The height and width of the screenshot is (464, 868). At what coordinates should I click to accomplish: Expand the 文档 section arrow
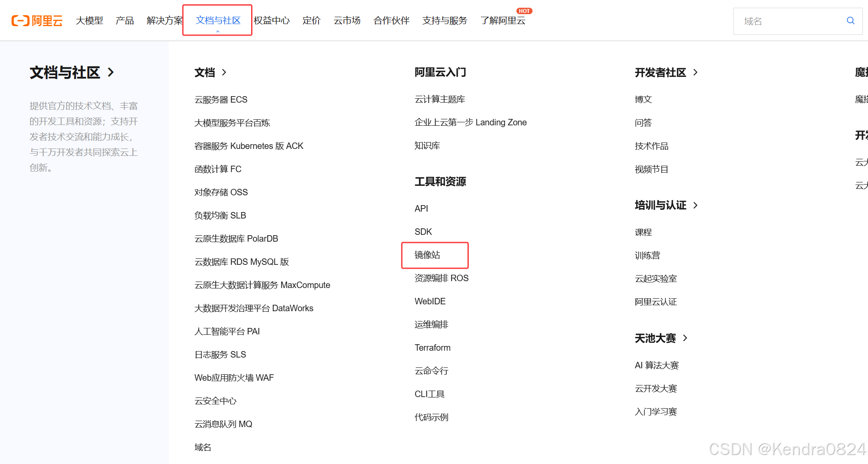224,72
